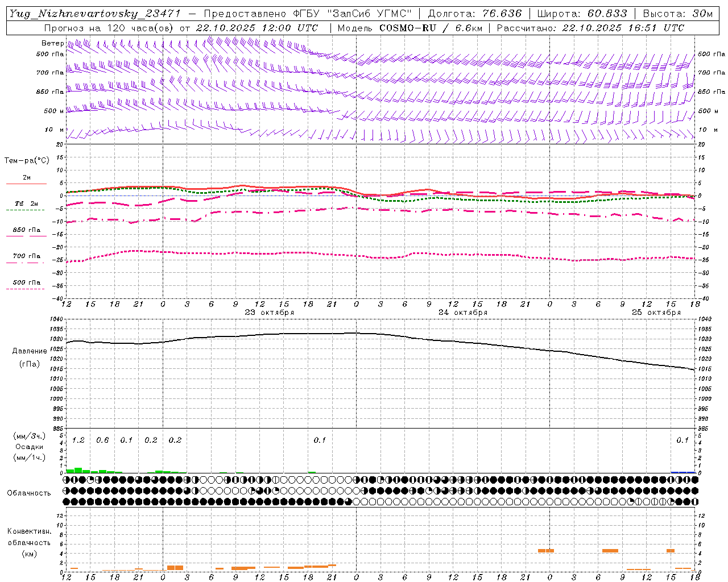
Task: Click the Облачность cloud cover row label
Action: coord(29,493)
